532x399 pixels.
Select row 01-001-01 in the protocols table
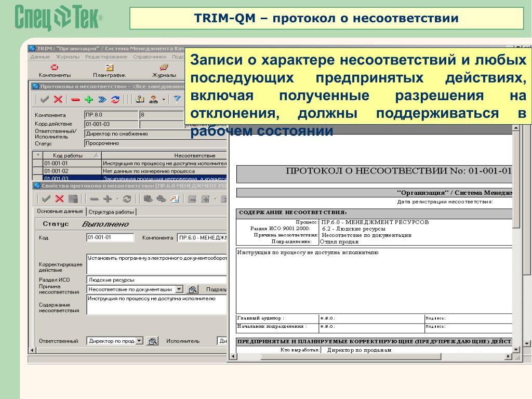tap(129, 163)
